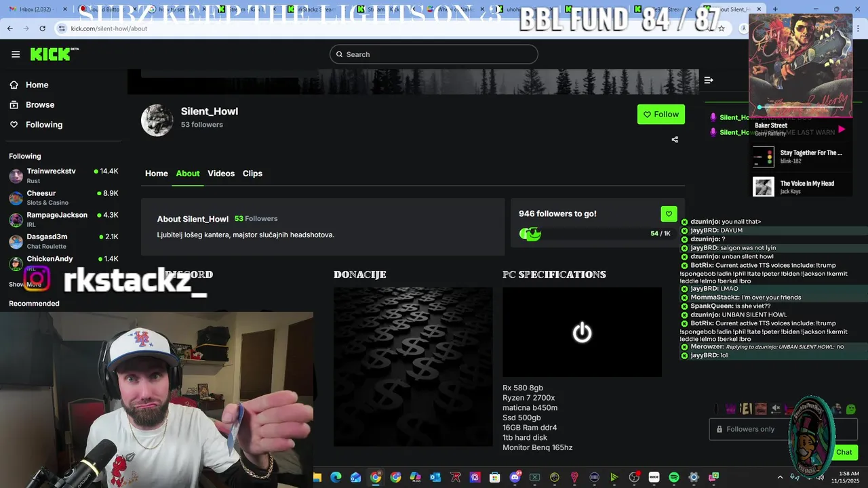This screenshot has width=868, height=488.
Task: Open Microsoft Edge from the taskbar
Action: (x=336, y=477)
